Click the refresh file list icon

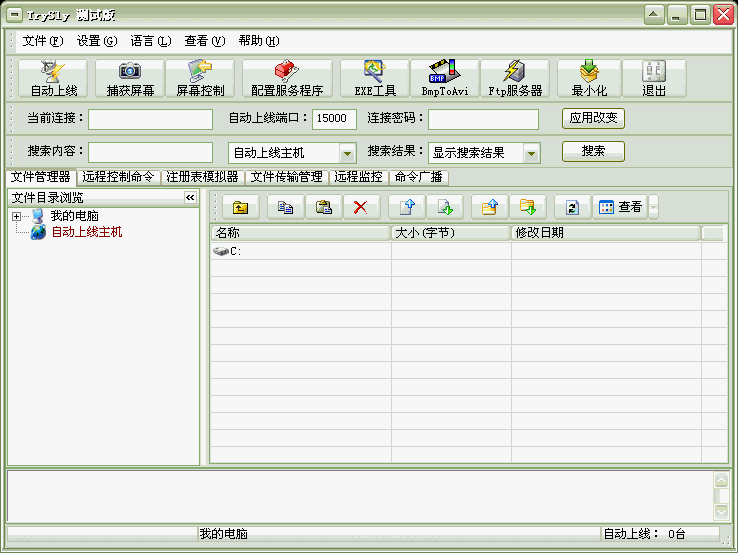click(x=572, y=207)
